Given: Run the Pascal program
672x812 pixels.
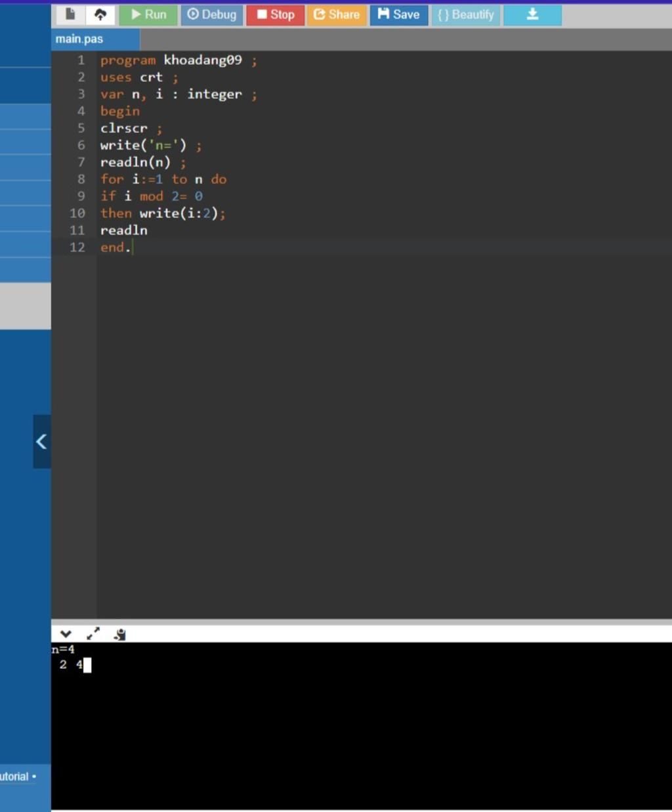Looking at the screenshot, I should pos(148,14).
